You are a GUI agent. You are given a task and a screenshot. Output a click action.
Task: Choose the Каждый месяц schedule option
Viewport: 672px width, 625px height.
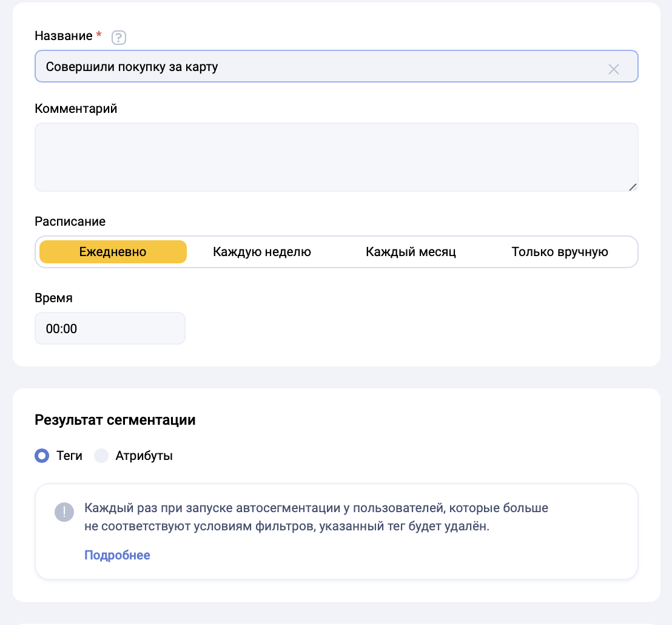(x=411, y=252)
